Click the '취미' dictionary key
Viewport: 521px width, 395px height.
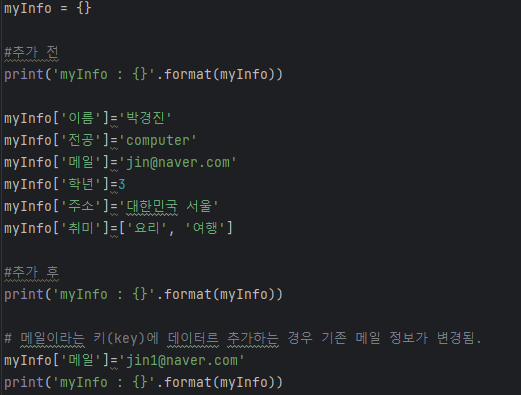click(x=81, y=228)
